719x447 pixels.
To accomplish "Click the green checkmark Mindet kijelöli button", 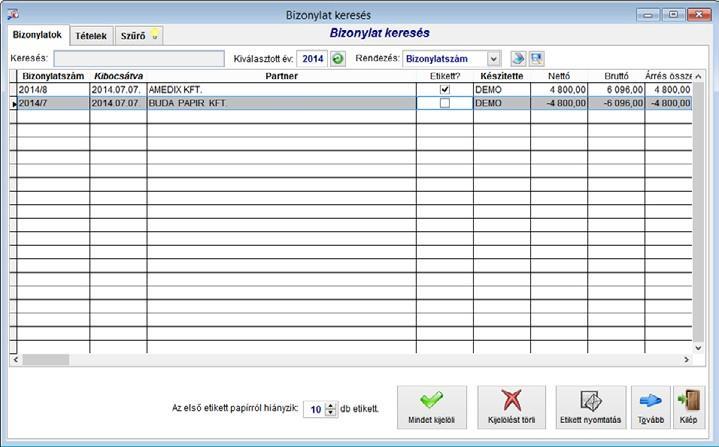I will click(x=431, y=407).
